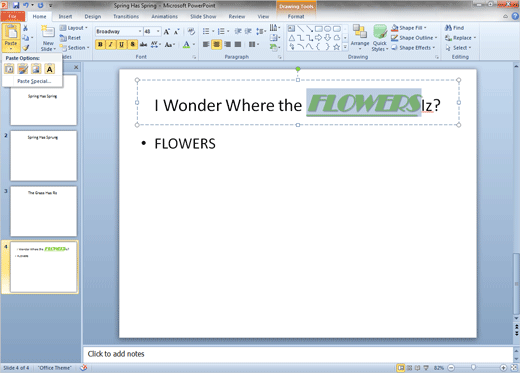The image size is (520, 373).
Task: Switch to Slide Sorter view icon
Action: 409,368
